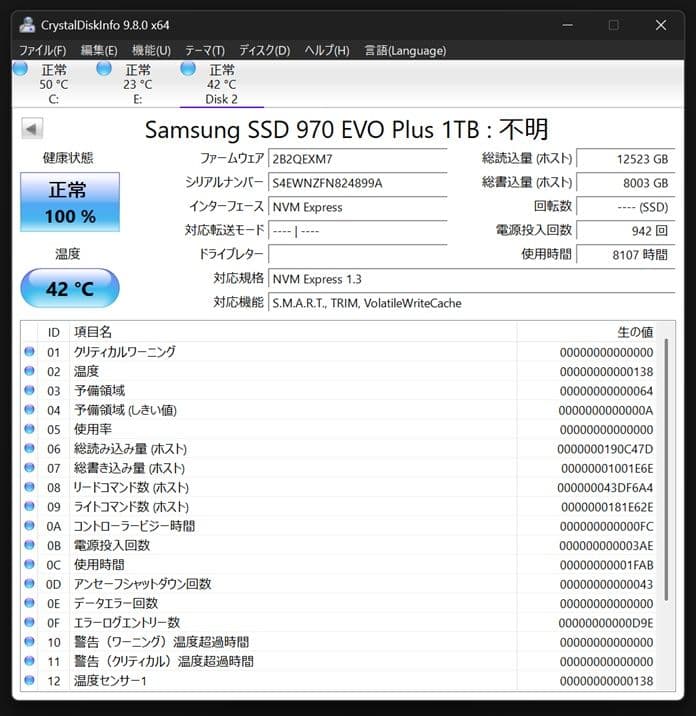Click blue status dot for ID 01 row
696x716 pixels.
pos(29,352)
